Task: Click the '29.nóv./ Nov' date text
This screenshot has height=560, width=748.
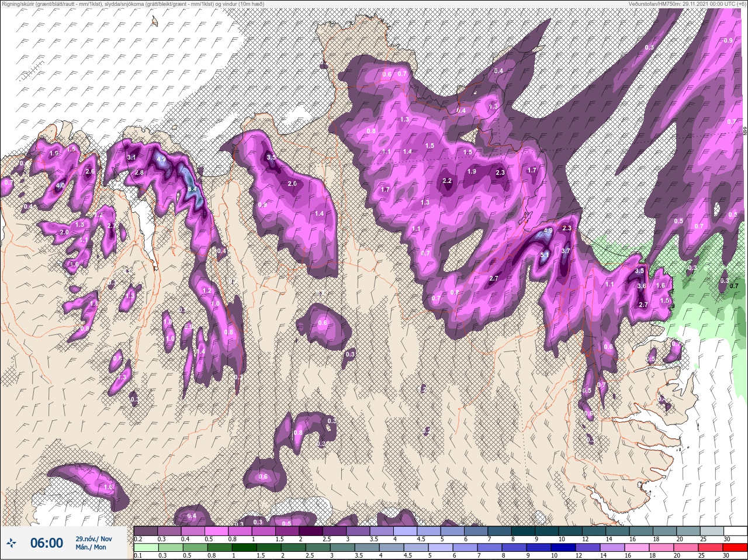Action: 93,538
